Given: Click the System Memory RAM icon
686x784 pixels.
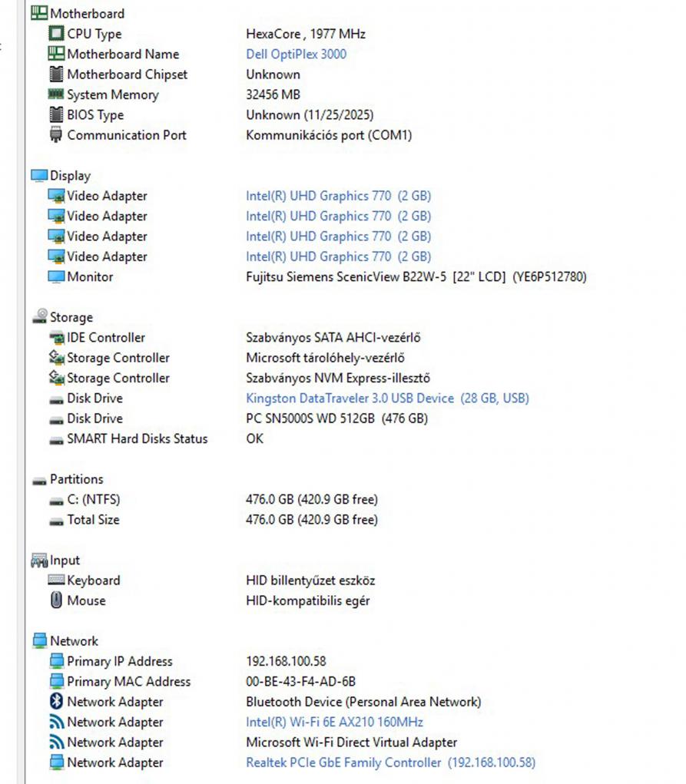Looking at the screenshot, I should pyautogui.click(x=56, y=94).
